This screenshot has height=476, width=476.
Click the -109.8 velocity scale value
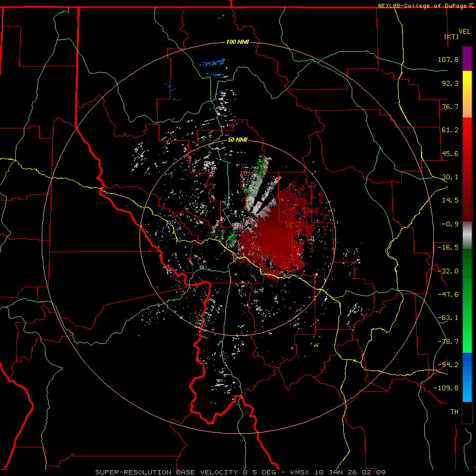coord(446,388)
